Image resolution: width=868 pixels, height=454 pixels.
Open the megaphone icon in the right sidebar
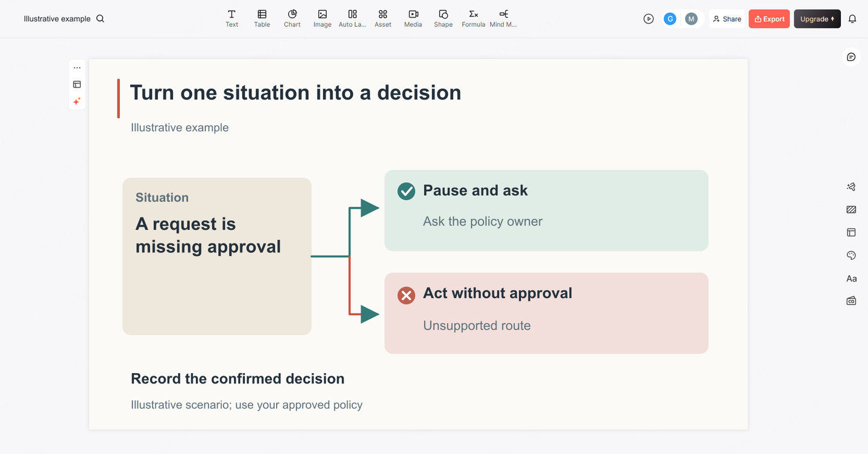click(851, 187)
